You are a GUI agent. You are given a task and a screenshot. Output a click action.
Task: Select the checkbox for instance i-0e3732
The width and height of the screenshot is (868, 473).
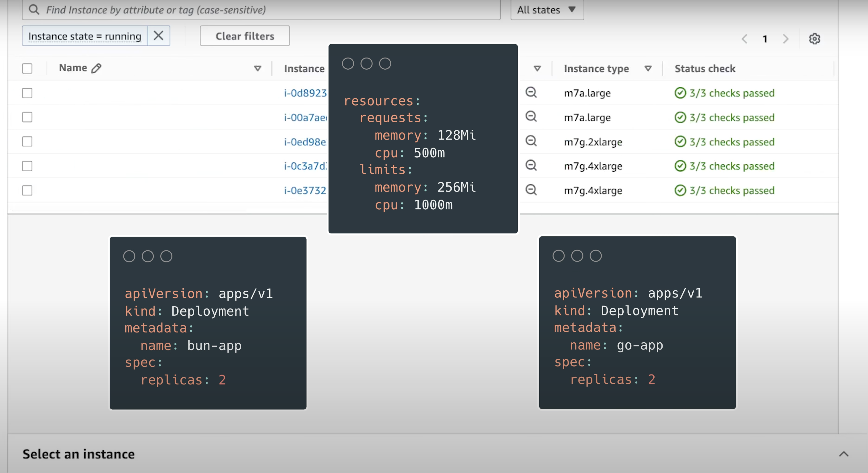pyautogui.click(x=27, y=190)
